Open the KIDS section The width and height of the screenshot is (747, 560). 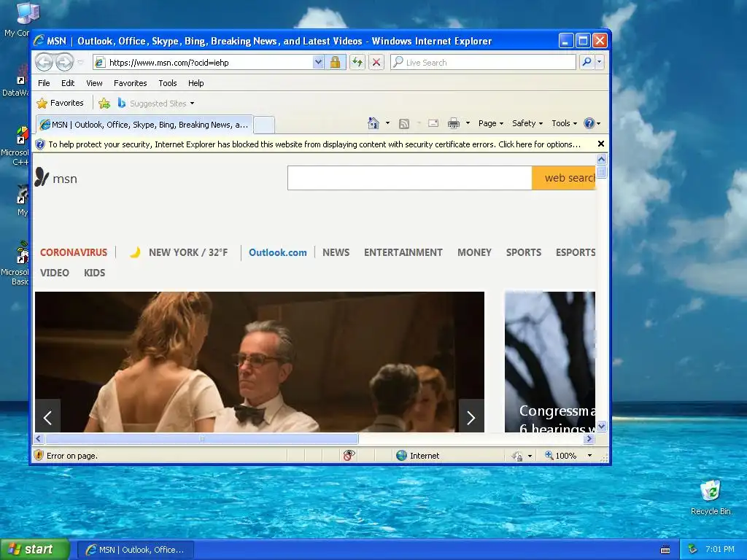pyautogui.click(x=94, y=273)
